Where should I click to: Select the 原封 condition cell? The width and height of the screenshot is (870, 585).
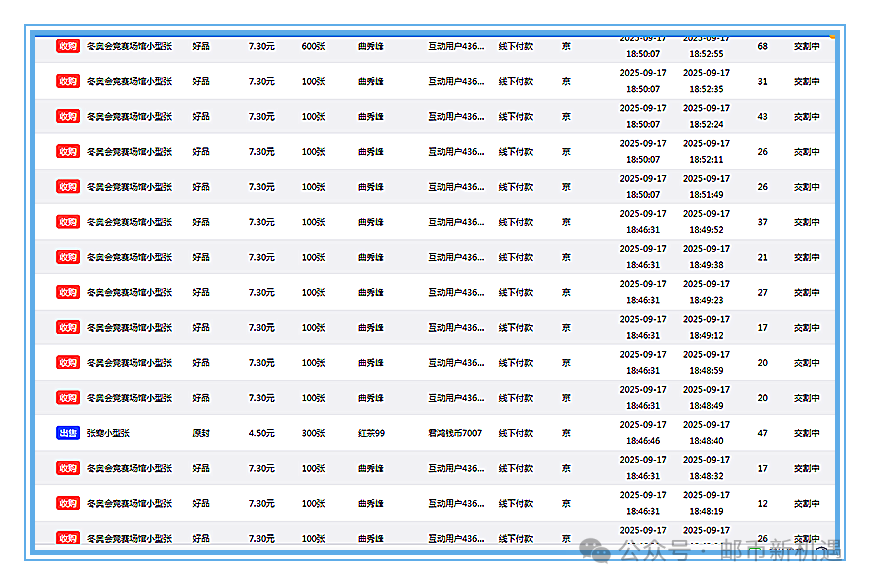tap(201, 433)
